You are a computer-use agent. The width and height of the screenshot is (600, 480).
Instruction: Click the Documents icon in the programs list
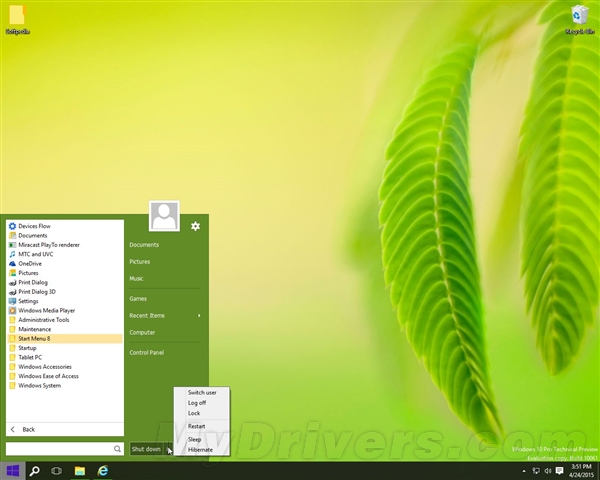tap(12, 235)
